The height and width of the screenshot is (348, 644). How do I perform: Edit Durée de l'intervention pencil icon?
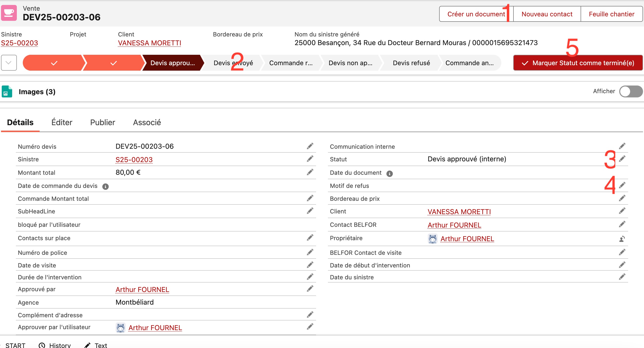pos(310,277)
